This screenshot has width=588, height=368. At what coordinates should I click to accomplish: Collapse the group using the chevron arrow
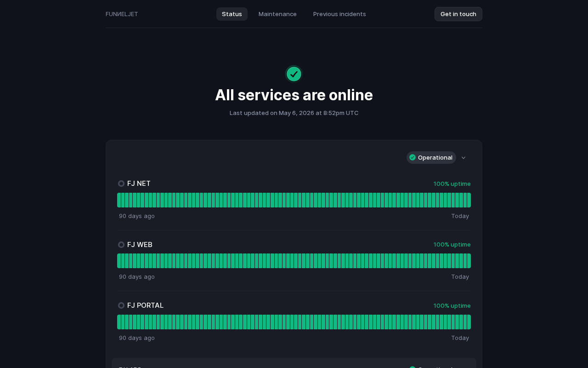(464, 158)
